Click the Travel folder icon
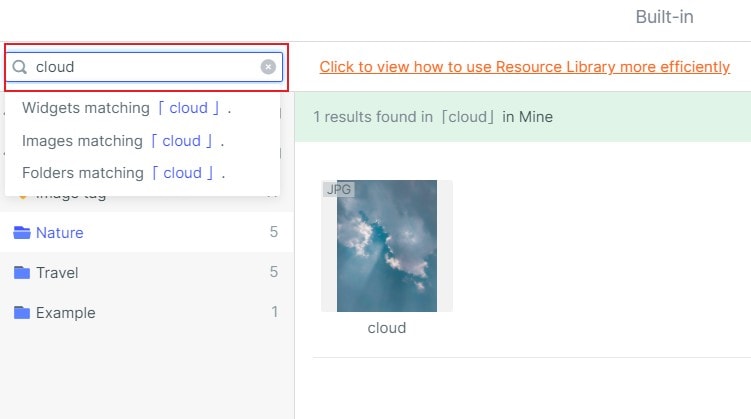Image resolution: width=751 pixels, height=419 pixels. [22, 273]
